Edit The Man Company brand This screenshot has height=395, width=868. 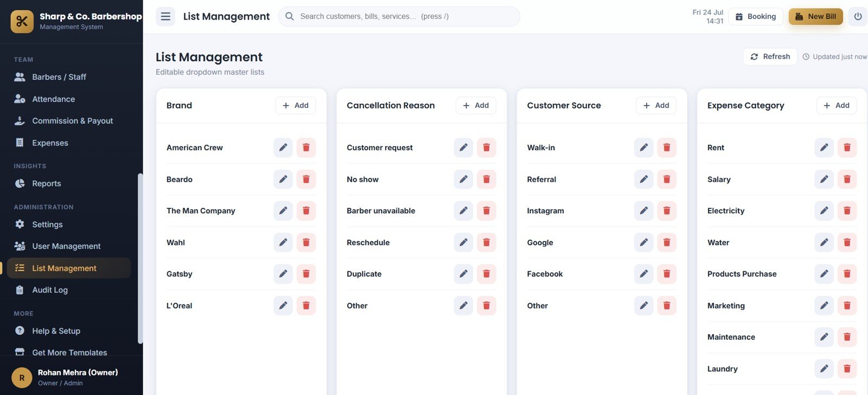coord(283,211)
